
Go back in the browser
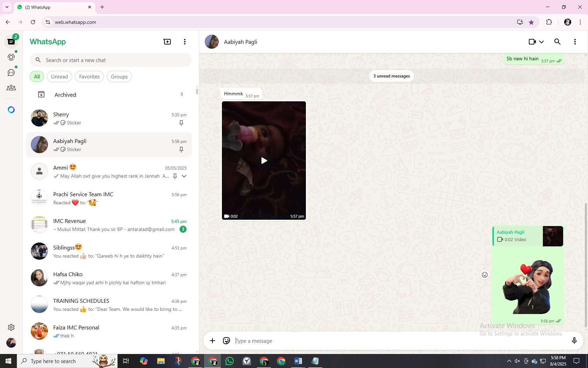[8, 22]
